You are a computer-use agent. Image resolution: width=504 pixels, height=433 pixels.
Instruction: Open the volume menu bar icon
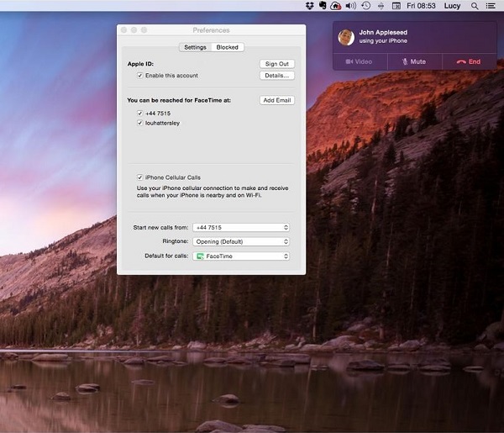(x=350, y=6)
